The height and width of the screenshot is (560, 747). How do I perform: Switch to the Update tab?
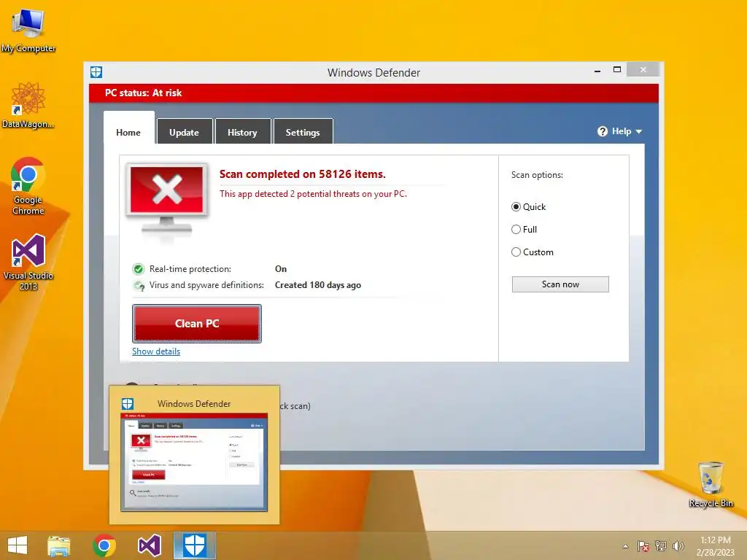coord(185,131)
